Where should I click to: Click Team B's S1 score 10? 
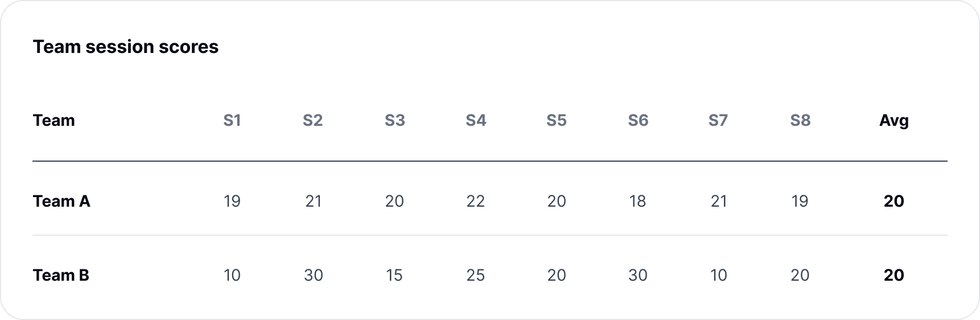pos(232,275)
